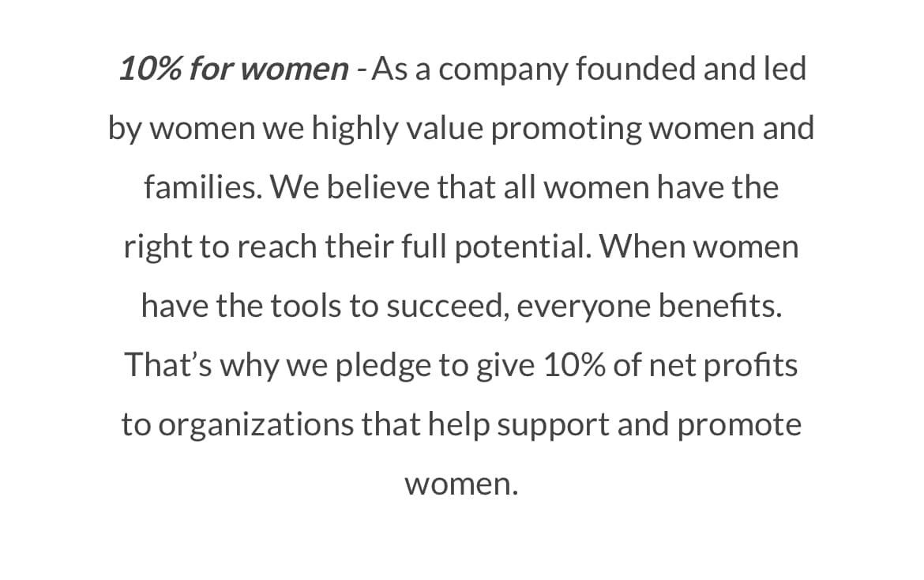Viewport: 924px width, 580px height.
Task: Click '10% of net profits' text
Action: [670, 365]
